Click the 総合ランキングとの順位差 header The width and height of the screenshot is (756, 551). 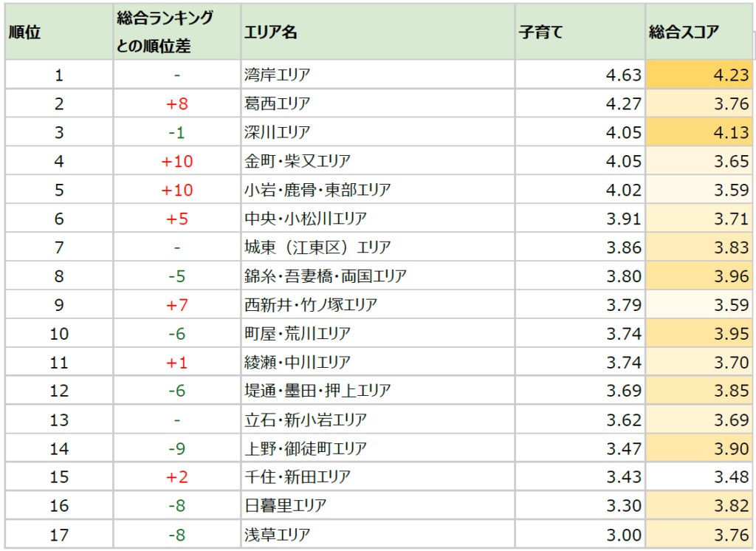165,32
